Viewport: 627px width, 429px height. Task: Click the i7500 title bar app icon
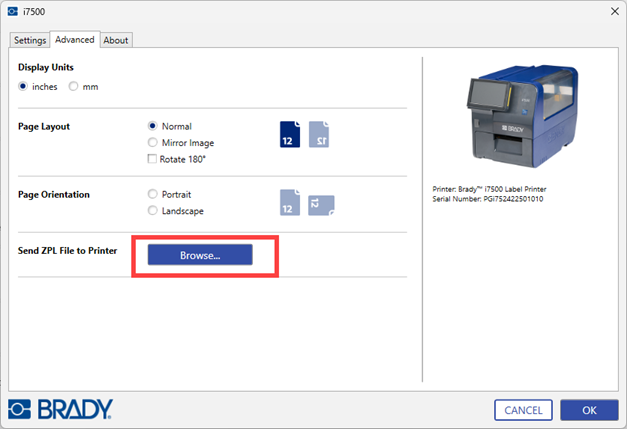tap(13, 12)
